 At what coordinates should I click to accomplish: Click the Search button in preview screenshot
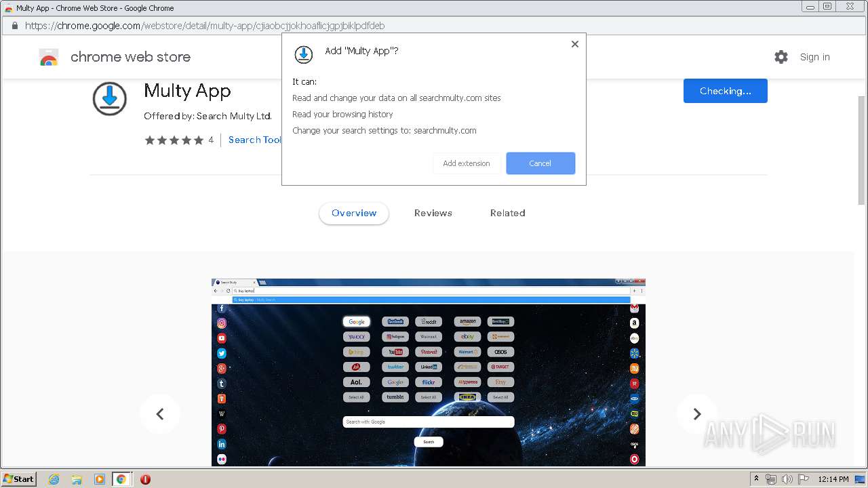429,442
